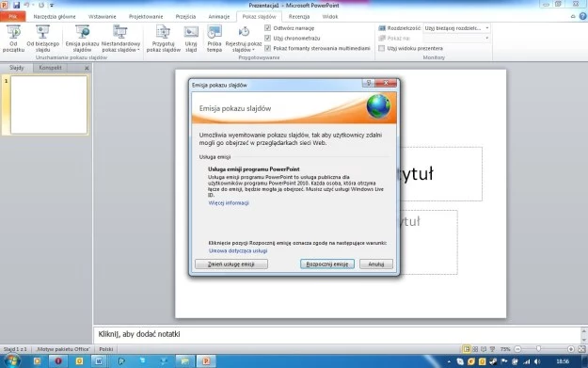The image size is (588, 368).
Task: Switch to Animacje tab
Action: coord(219,17)
